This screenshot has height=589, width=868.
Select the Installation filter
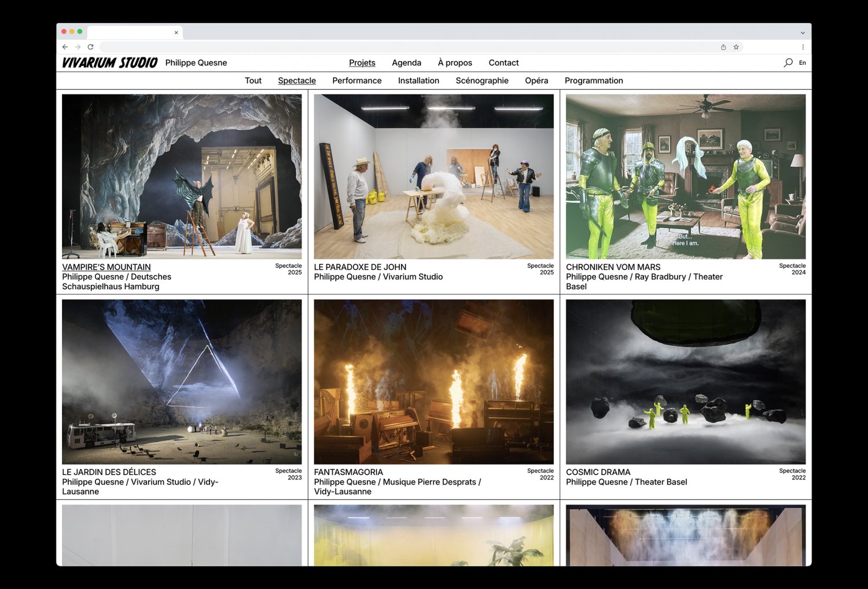[418, 81]
